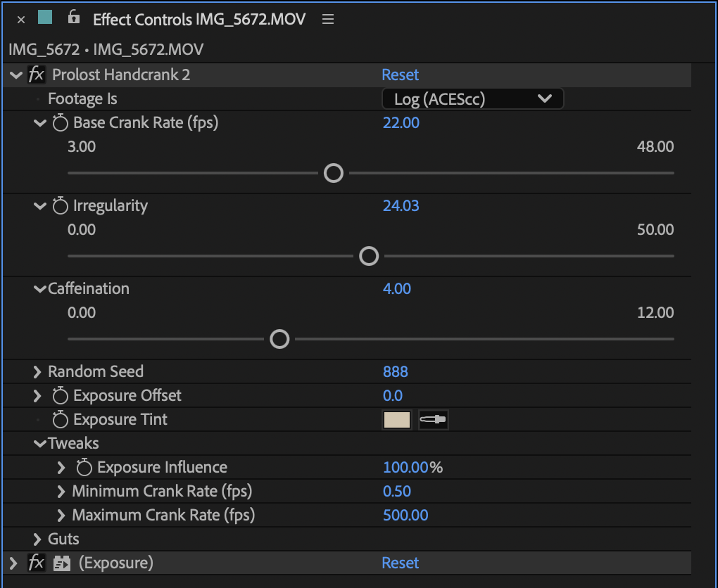The image size is (718, 588).
Task: Click the Caffeination value 4.00
Action: coord(397,289)
